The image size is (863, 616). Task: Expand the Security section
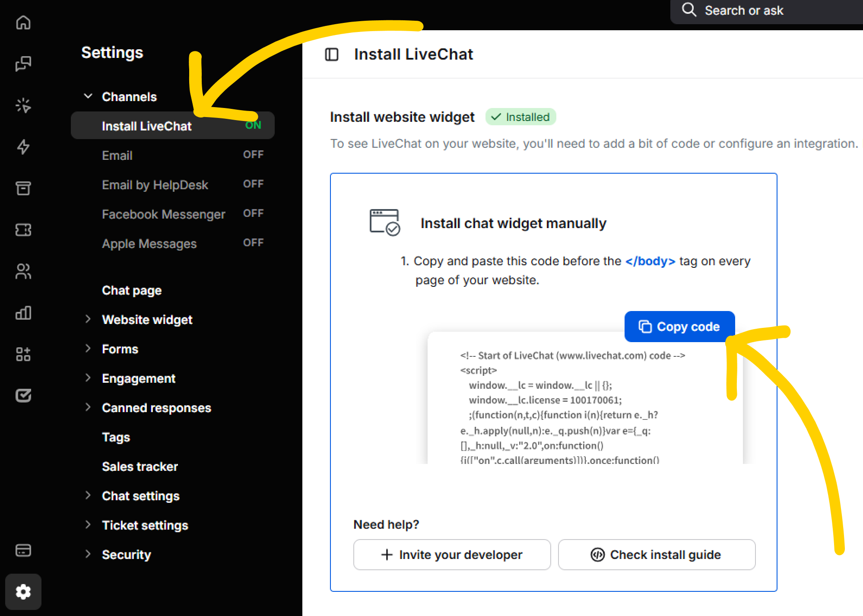pyautogui.click(x=88, y=554)
